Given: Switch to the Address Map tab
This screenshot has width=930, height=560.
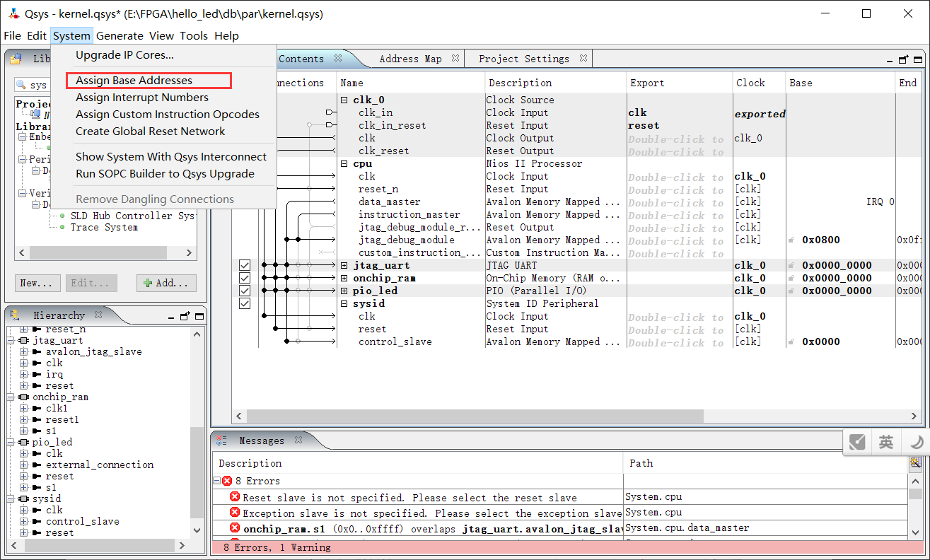Looking at the screenshot, I should pyautogui.click(x=410, y=59).
